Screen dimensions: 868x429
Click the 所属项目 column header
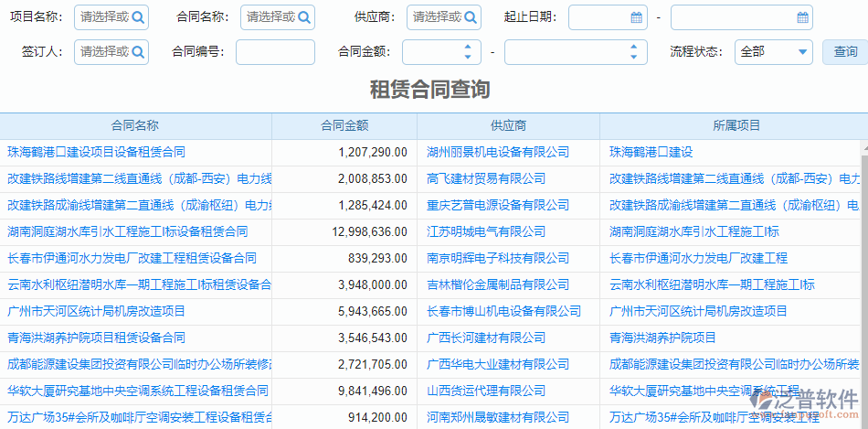(736, 125)
